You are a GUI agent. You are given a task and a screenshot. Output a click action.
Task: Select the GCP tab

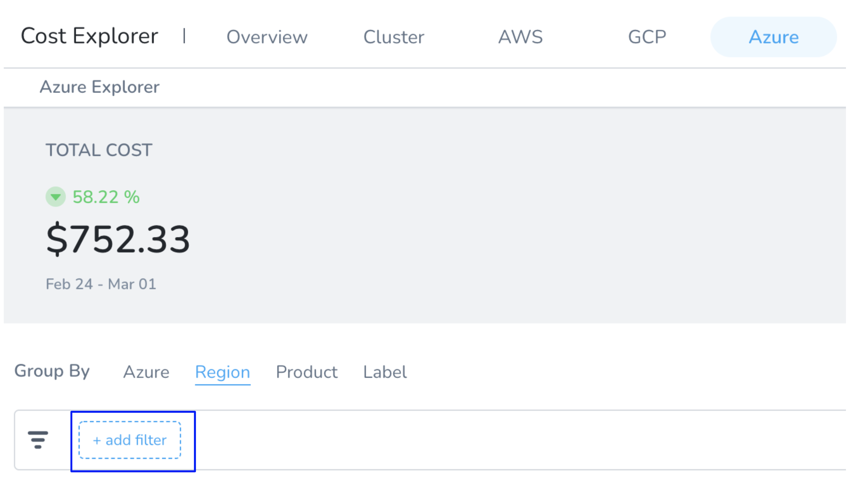point(647,37)
